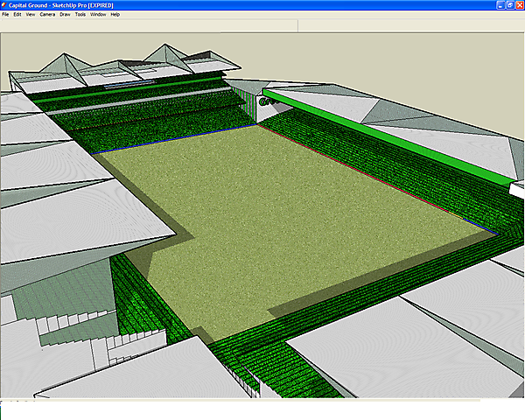Select the pyramid roof peak at top left

(x=66, y=61)
